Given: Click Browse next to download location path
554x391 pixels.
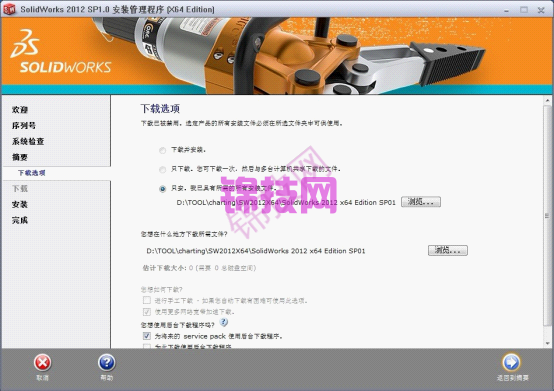Looking at the screenshot, I should point(448,250).
